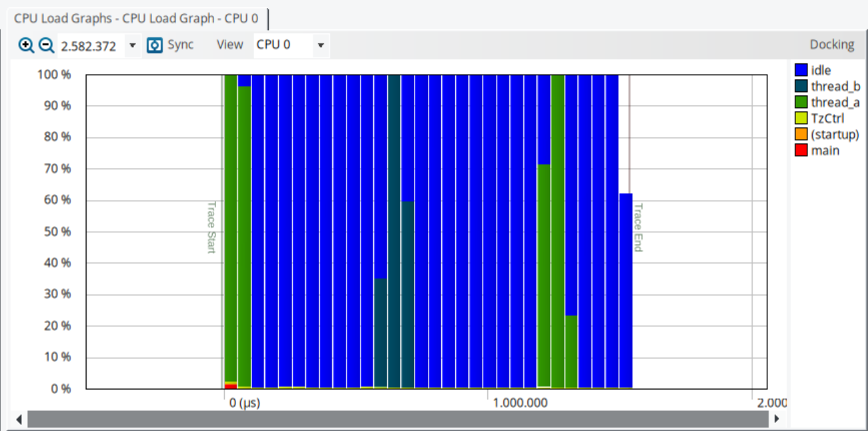
Task: Open the zoom value 2.582.372 dropdown arrow
Action: click(132, 45)
